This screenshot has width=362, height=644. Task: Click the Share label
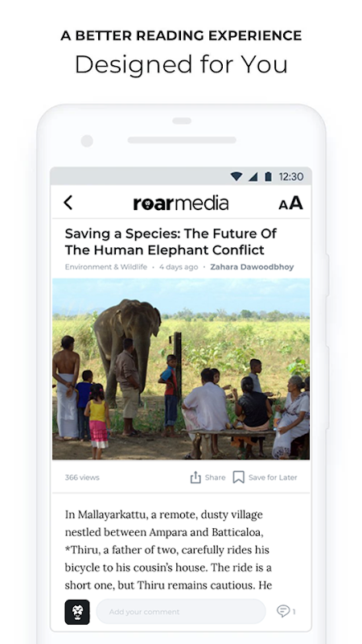pos(215,477)
